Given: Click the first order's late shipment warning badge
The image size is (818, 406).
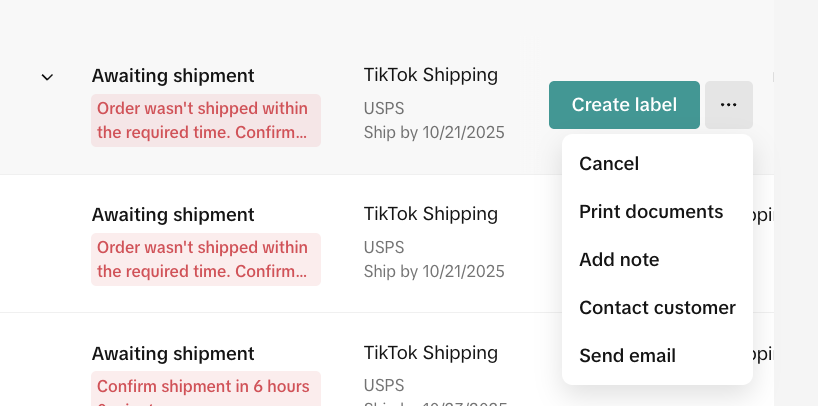Looking at the screenshot, I should click(205, 121).
